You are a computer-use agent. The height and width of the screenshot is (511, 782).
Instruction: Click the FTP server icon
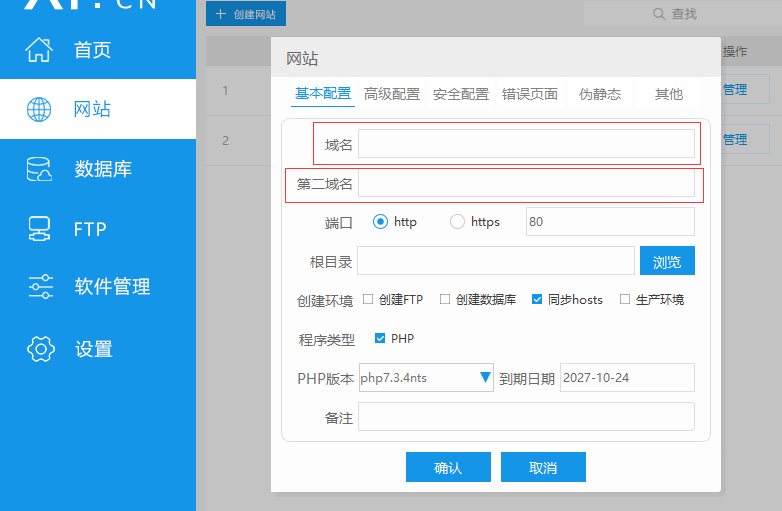pos(39,229)
